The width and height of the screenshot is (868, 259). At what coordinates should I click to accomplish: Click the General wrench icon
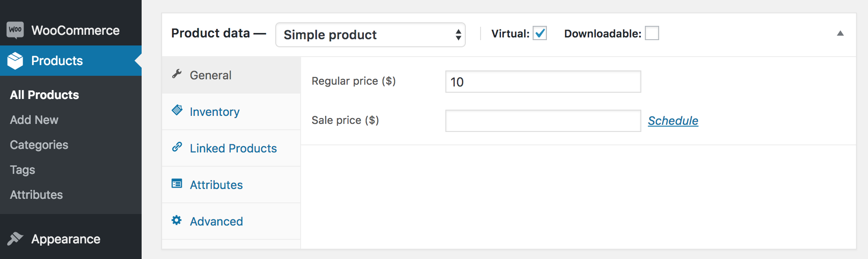tap(177, 74)
